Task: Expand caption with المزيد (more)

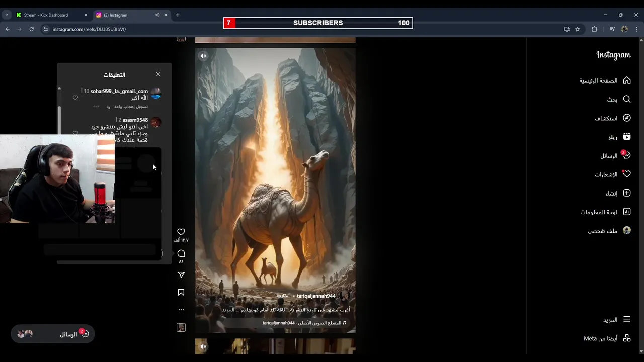Action: click(228, 310)
